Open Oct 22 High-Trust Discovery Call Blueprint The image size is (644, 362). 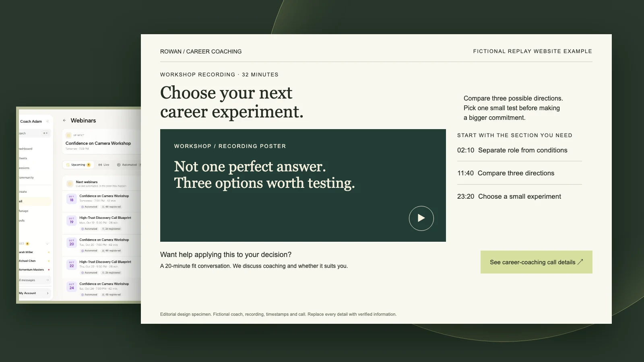coord(105,262)
